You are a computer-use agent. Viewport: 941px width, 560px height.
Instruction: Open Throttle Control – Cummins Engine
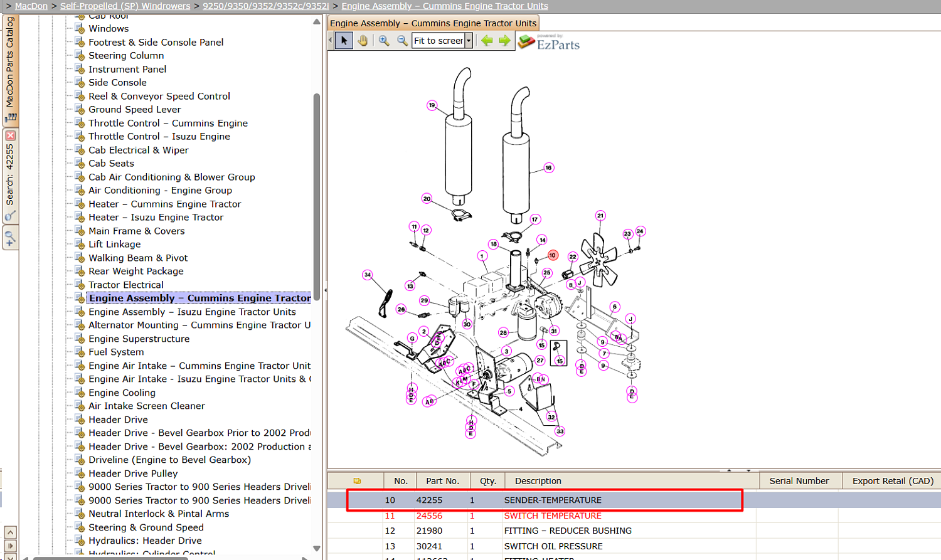pyautogui.click(x=168, y=123)
